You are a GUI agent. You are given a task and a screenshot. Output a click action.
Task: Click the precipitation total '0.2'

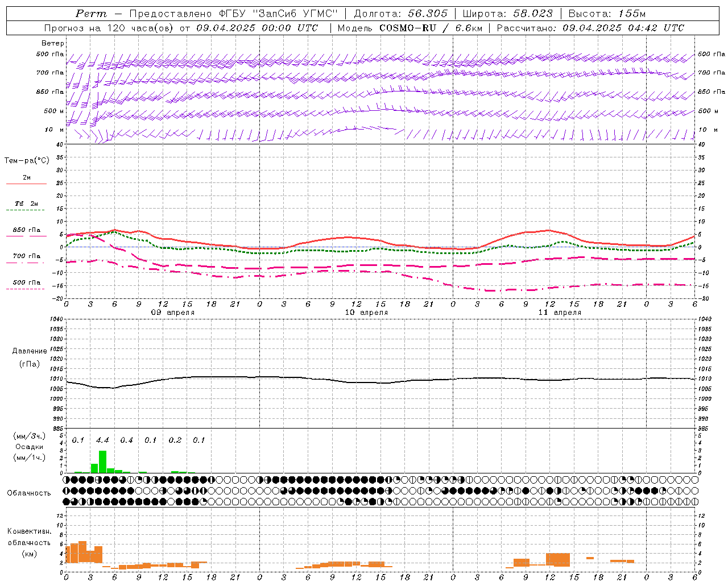(x=175, y=440)
